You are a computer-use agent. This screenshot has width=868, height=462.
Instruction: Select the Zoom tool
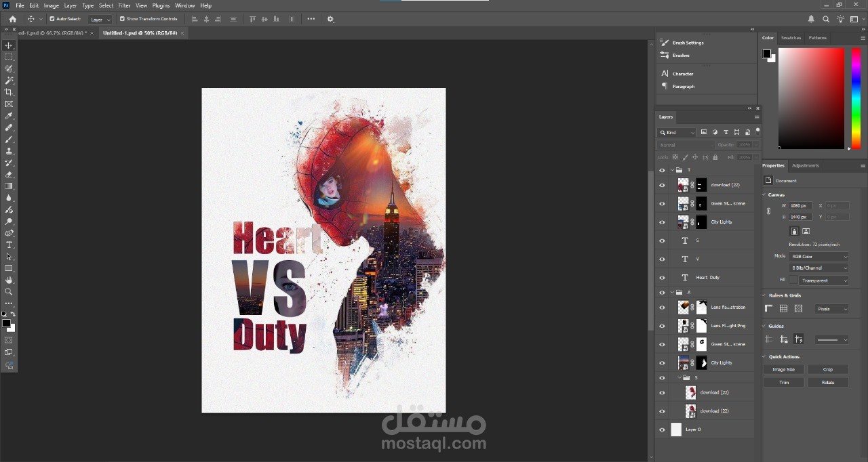pyautogui.click(x=9, y=291)
